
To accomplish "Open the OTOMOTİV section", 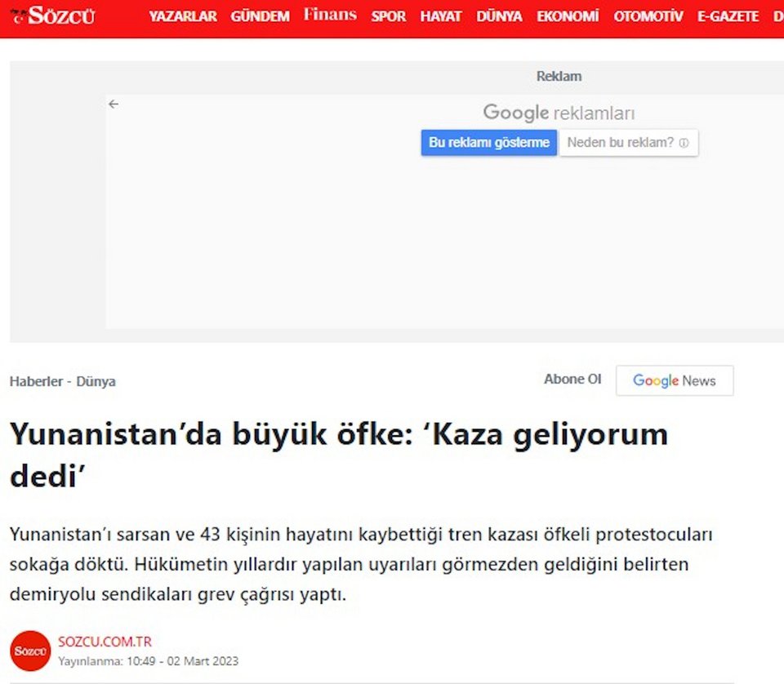I will tap(648, 16).
